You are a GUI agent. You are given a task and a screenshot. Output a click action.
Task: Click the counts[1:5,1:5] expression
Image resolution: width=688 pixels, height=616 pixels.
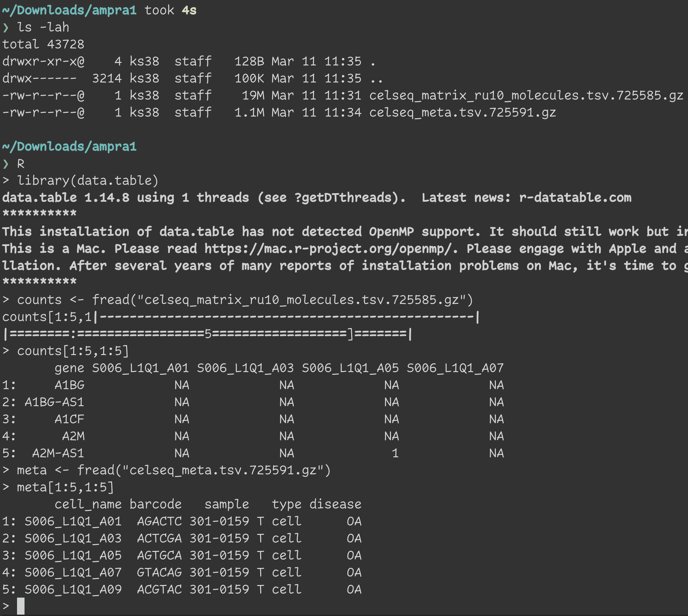tap(73, 350)
